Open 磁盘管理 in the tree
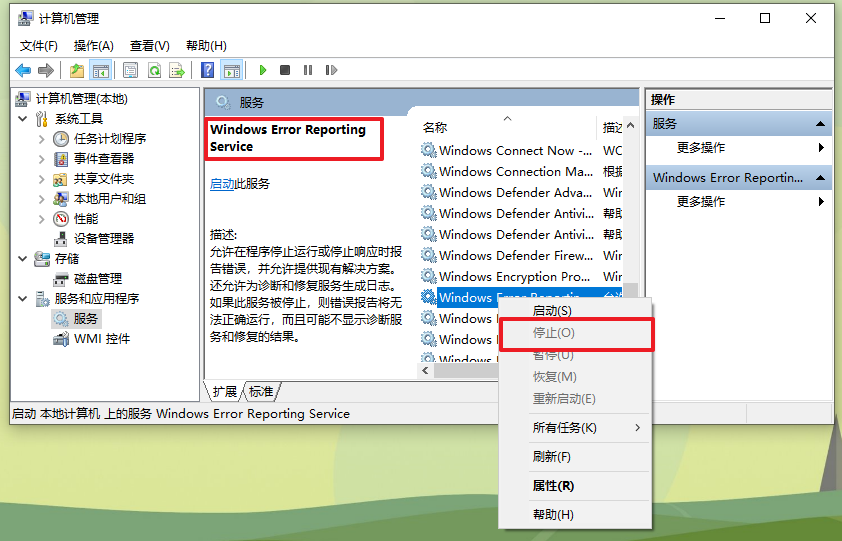Image resolution: width=842 pixels, height=541 pixels. 97,278
